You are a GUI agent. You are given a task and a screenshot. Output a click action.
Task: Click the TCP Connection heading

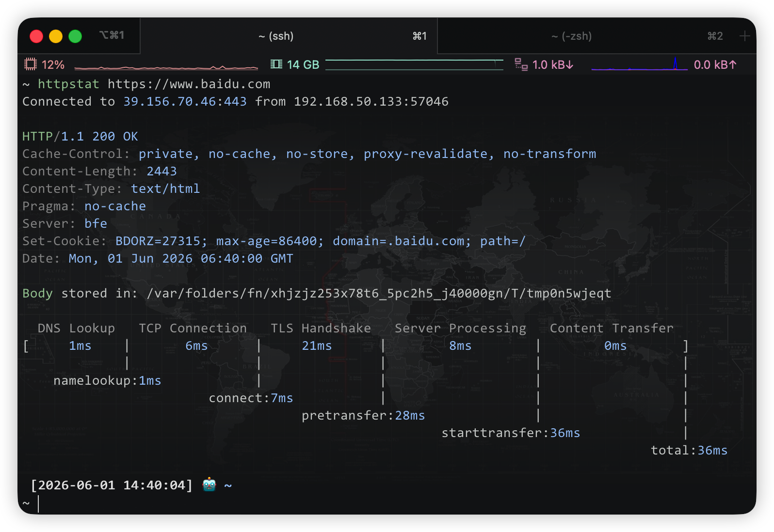(x=193, y=328)
